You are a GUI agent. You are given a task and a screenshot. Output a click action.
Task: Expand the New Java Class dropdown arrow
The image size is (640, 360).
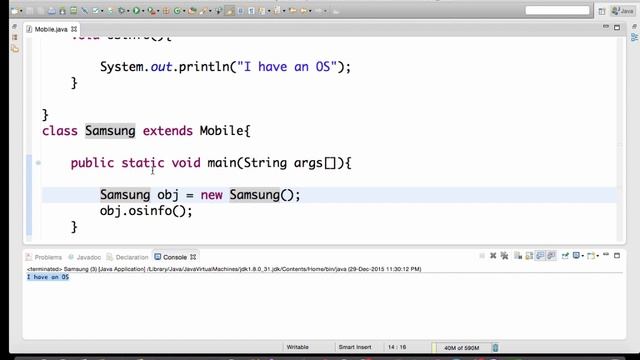tap(184, 11)
